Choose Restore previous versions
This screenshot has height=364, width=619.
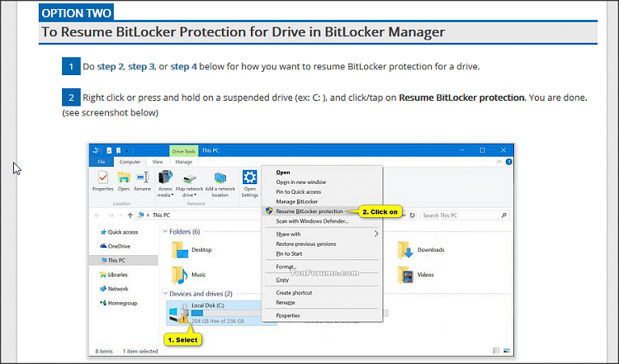[x=306, y=244]
